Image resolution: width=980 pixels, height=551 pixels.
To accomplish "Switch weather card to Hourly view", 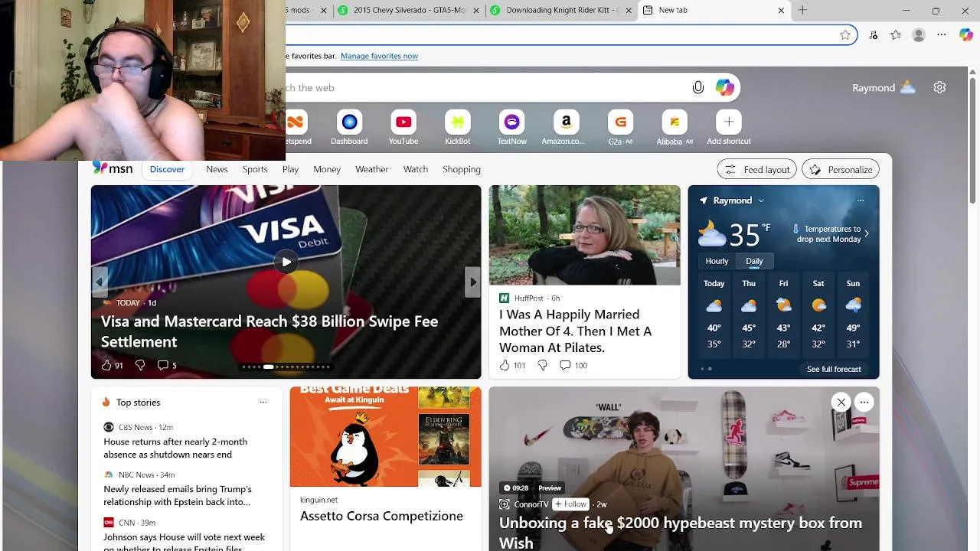I will point(717,261).
